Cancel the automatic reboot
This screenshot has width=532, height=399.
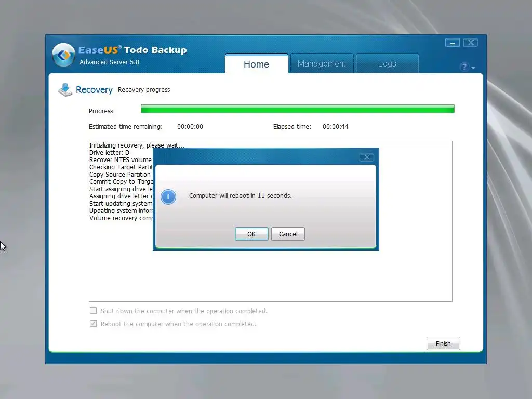(288, 234)
